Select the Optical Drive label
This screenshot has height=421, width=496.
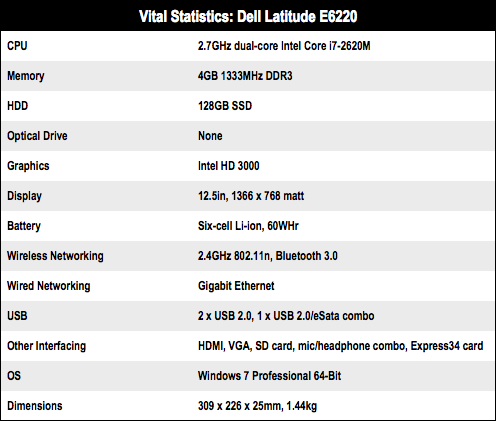[37, 136]
